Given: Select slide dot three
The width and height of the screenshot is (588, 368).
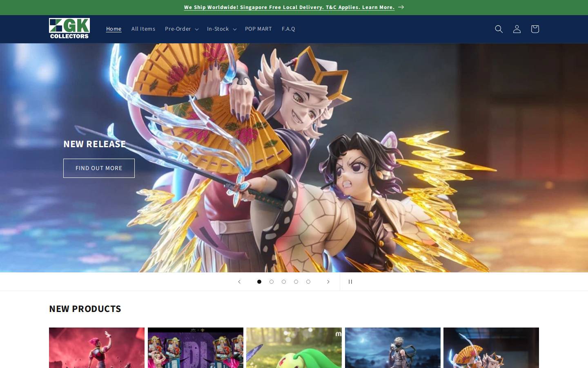Looking at the screenshot, I should click(x=284, y=282).
